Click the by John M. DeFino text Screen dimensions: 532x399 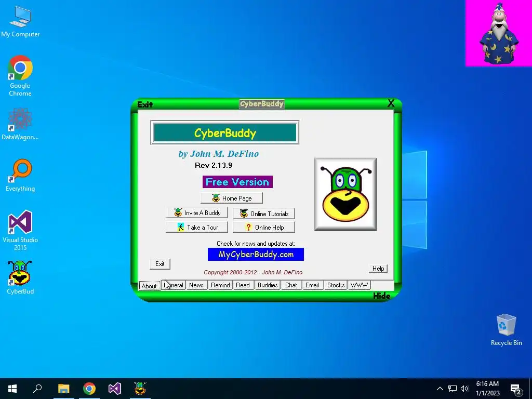[219, 154]
